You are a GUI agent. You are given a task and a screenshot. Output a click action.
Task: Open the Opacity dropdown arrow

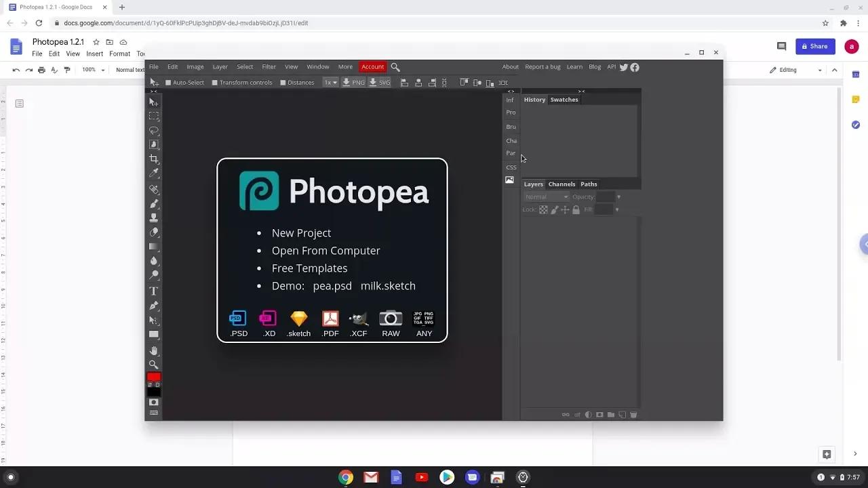click(x=618, y=197)
